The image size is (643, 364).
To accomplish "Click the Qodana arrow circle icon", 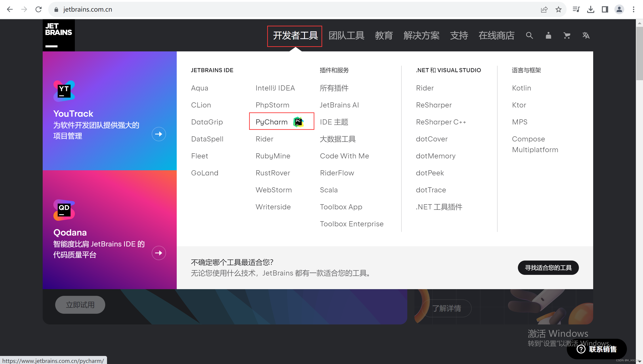I will point(159,253).
